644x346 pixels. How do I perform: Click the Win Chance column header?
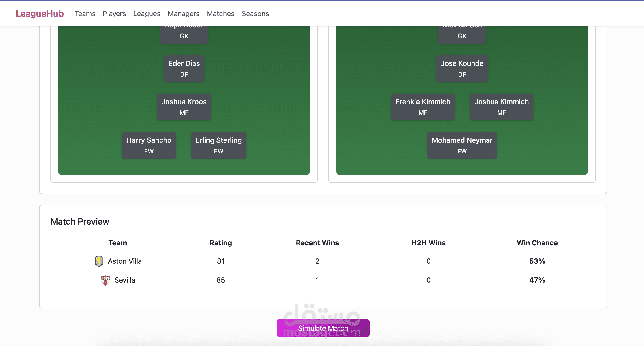pyautogui.click(x=537, y=243)
